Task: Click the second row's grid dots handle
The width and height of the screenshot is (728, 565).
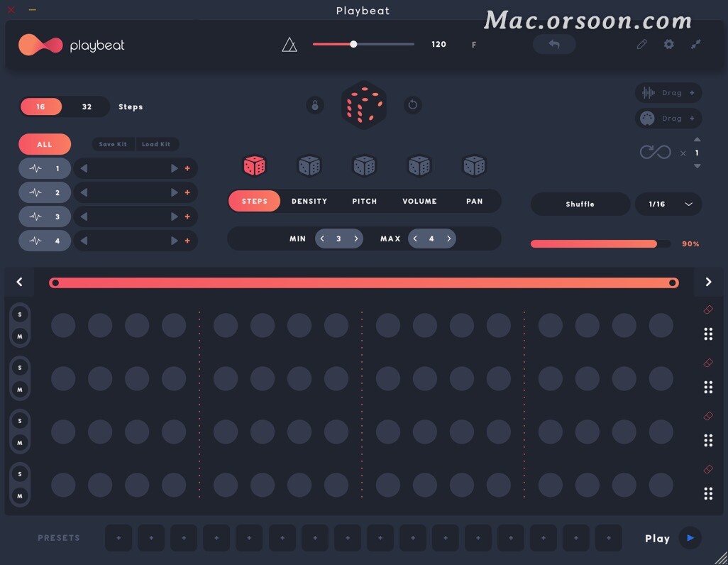Action: [708, 387]
